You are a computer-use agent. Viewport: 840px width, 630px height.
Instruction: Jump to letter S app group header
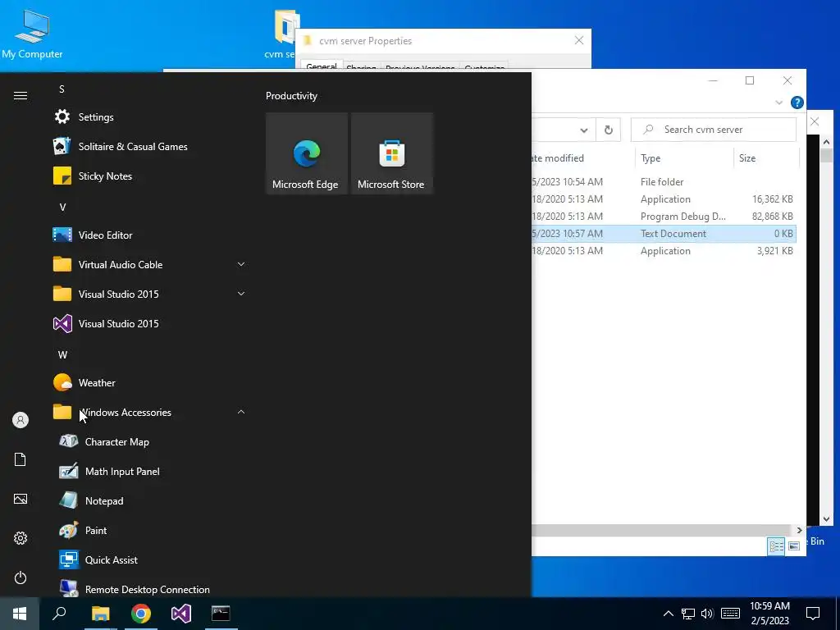pos(62,89)
